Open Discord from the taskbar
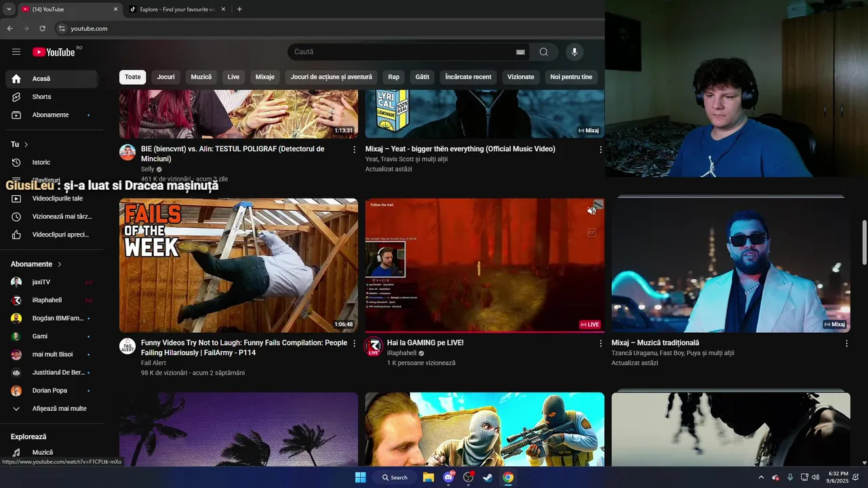 pyautogui.click(x=448, y=477)
